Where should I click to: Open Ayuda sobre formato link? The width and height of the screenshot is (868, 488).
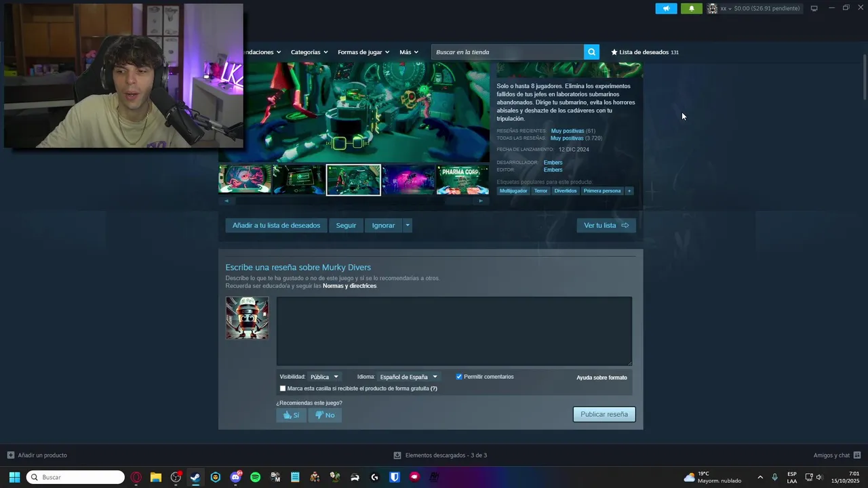[601, 378]
